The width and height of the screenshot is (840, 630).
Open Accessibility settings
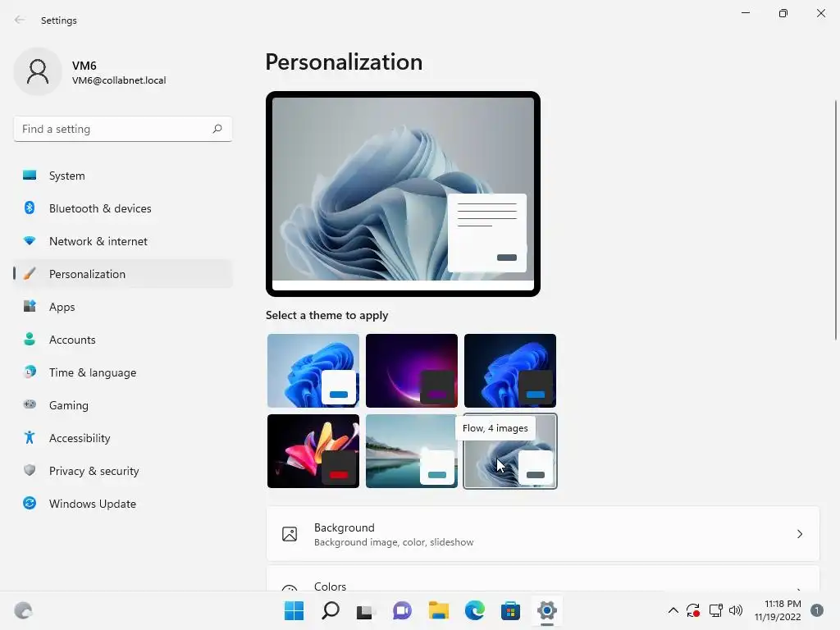[123, 438]
